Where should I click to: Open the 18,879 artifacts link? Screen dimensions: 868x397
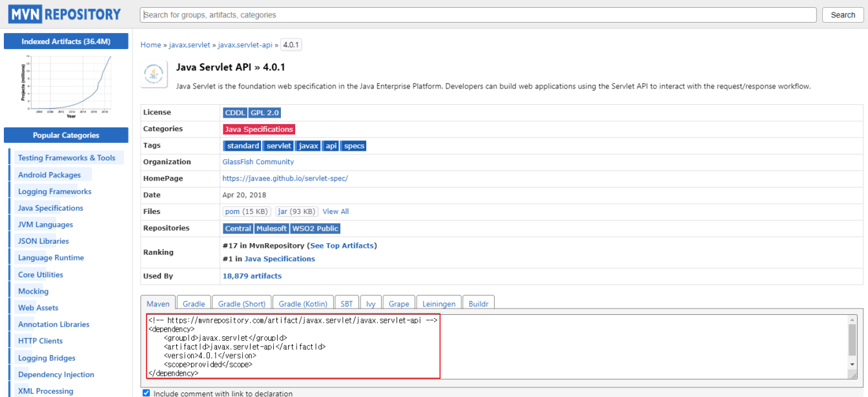pos(252,276)
